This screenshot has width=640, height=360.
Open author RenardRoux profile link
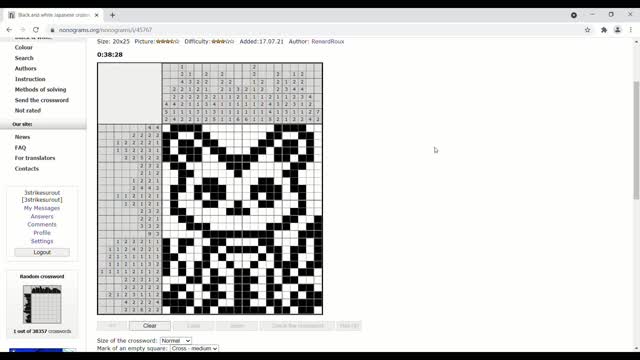click(328, 42)
